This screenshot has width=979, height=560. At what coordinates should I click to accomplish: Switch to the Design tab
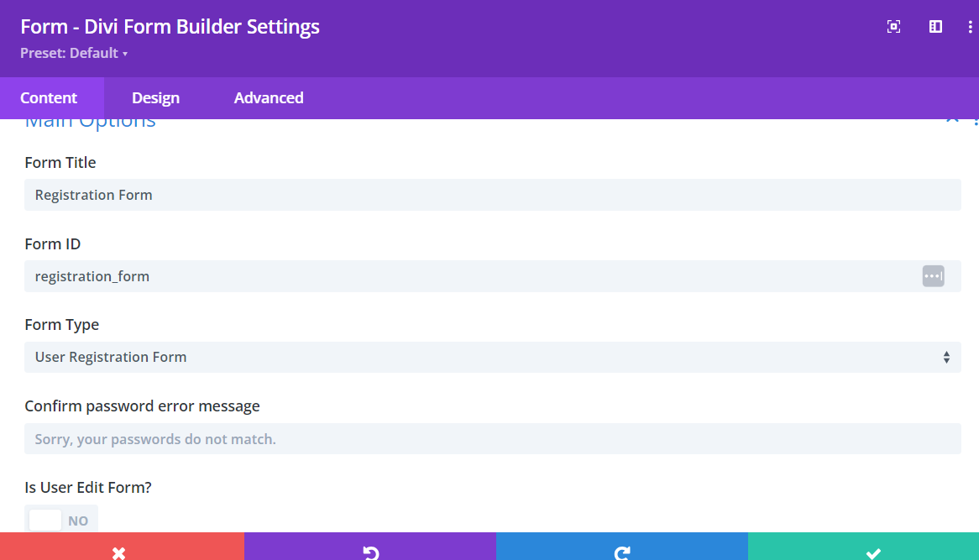155,97
